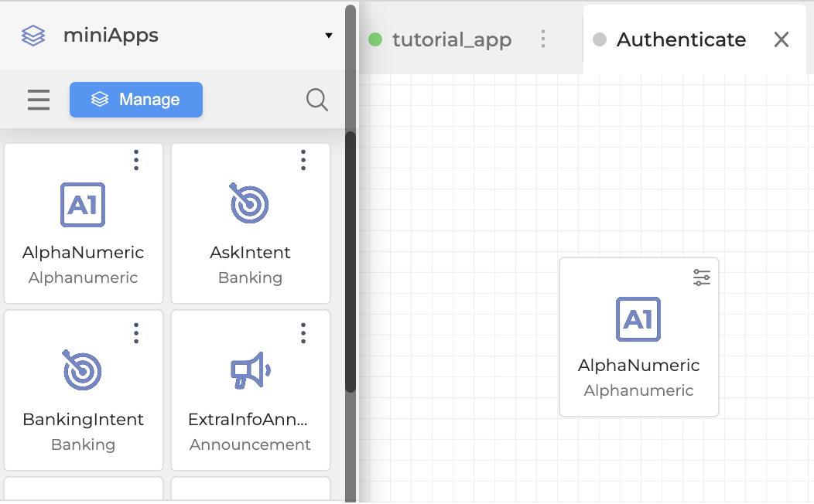Click the miniApps layers icon in header
814x504 pixels.
click(33, 36)
